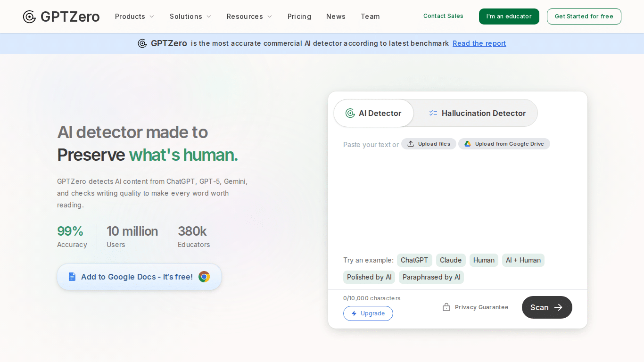
Task: Expand the Solutions menu chevron
Action: 209,16
